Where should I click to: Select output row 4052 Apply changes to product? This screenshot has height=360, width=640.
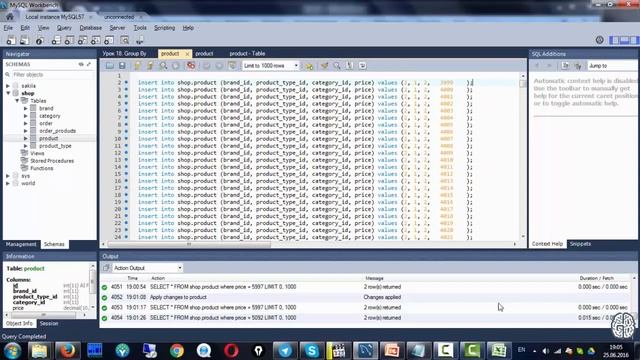coord(367,297)
